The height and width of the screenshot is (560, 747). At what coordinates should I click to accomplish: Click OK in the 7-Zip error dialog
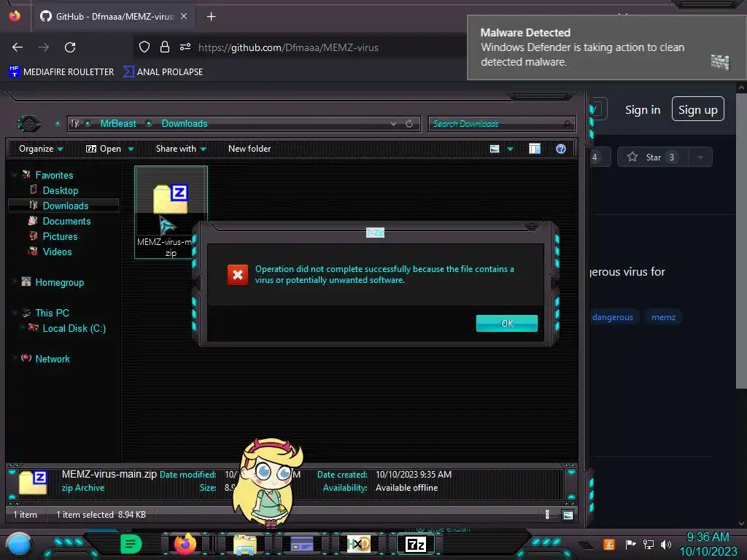pyautogui.click(x=507, y=323)
